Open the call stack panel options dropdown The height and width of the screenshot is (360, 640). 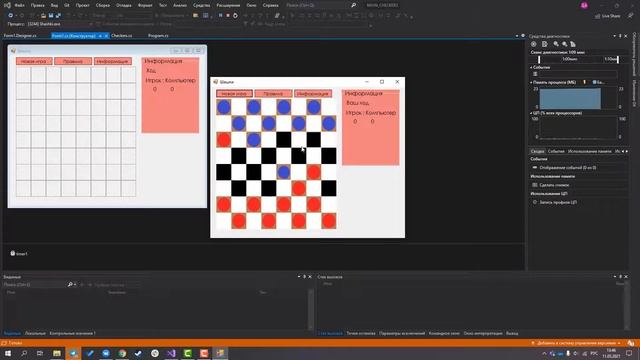[615, 277]
